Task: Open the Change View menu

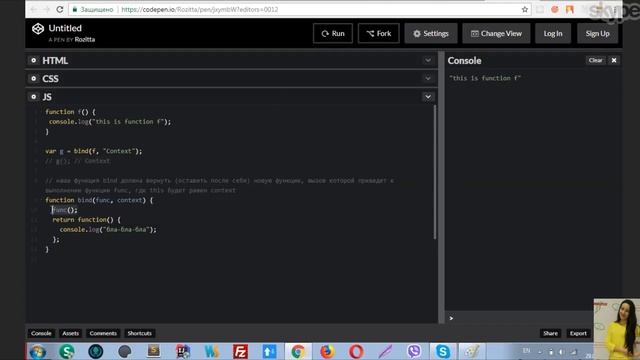Action: coord(496,33)
